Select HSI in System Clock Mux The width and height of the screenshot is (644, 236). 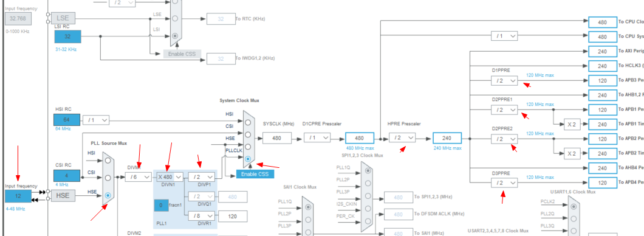248,122
